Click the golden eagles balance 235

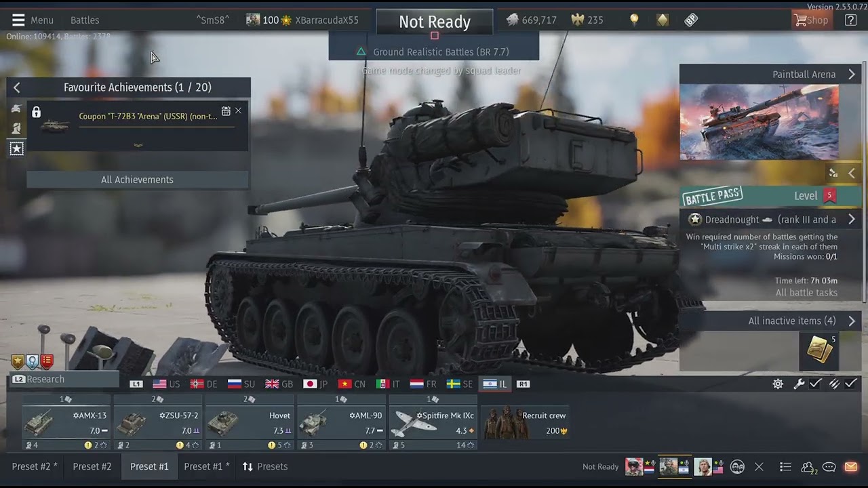click(x=587, y=20)
